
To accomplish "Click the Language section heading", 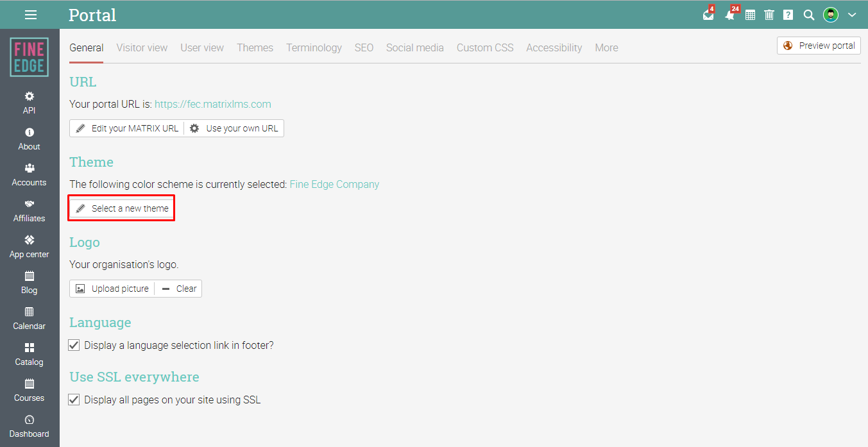I will pyautogui.click(x=100, y=323).
